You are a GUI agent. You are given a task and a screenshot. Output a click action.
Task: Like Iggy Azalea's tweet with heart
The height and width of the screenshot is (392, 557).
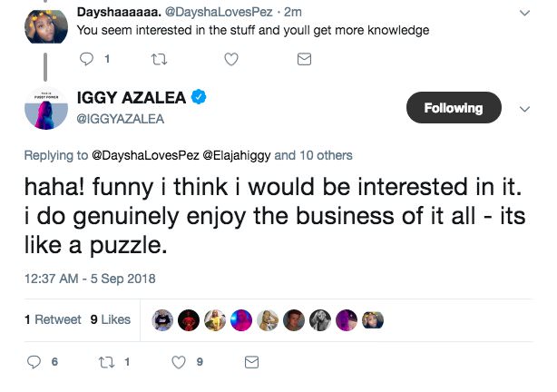pyautogui.click(x=179, y=361)
